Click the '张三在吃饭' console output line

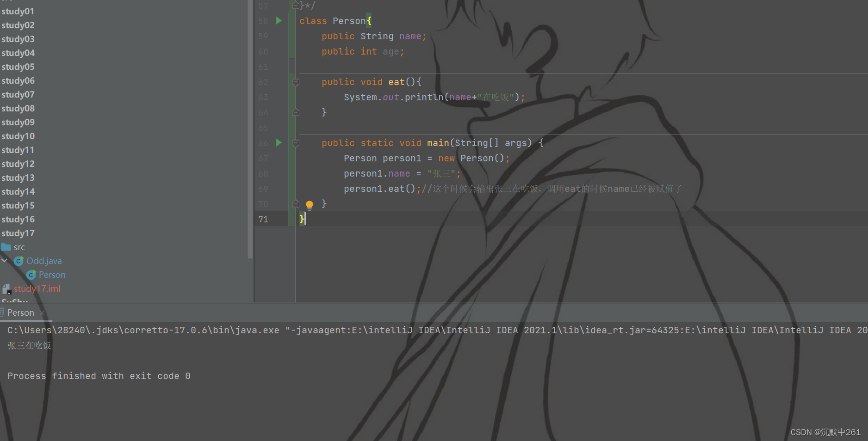click(x=29, y=345)
